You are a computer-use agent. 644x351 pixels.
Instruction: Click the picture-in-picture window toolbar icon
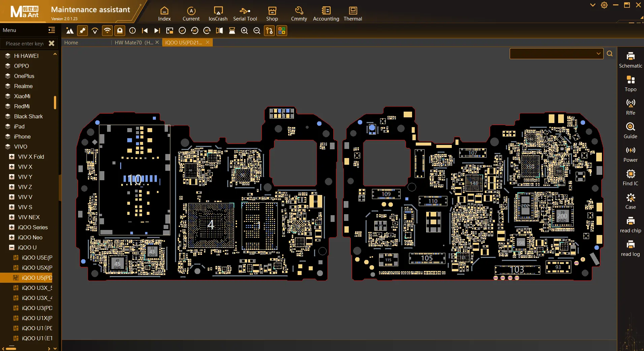(x=170, y=31)
